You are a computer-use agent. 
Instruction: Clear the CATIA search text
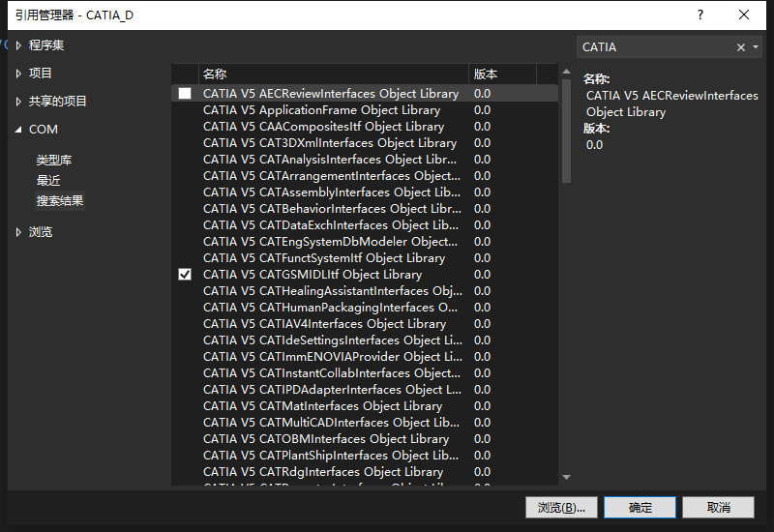[x=740, y=47]
